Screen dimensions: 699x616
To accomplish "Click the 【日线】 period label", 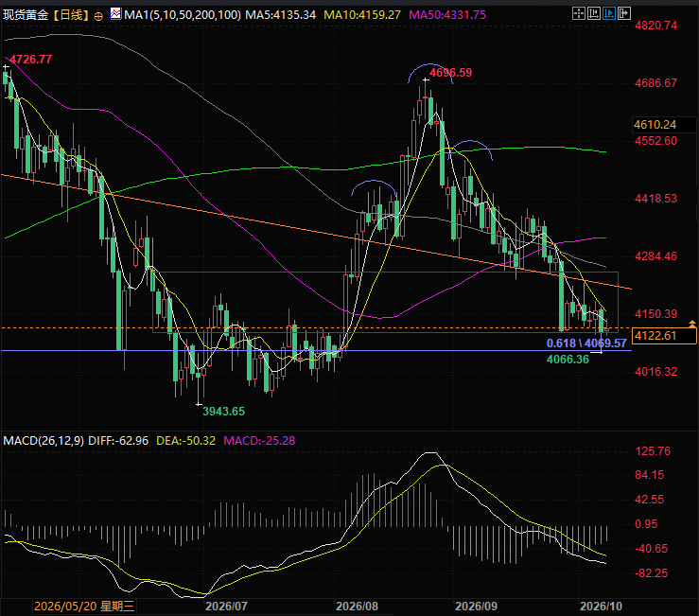I will 71,15.
